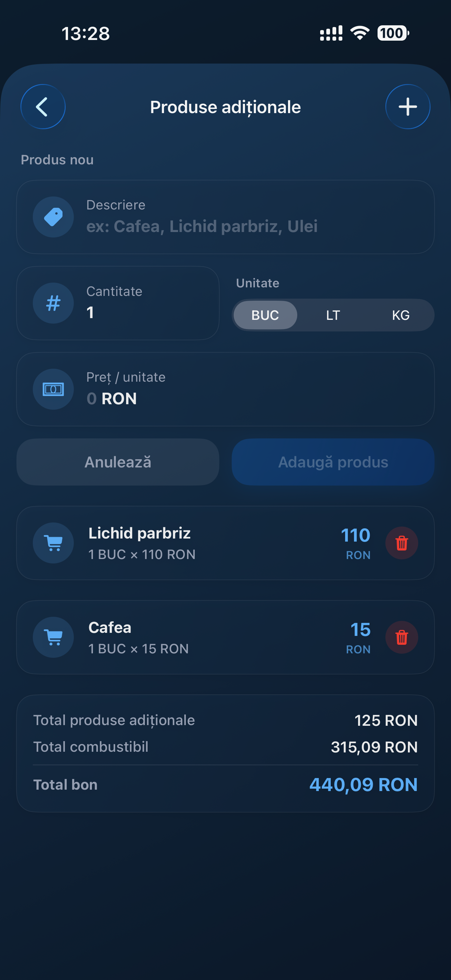Tap the plus add-product icon
Screen dimensions: 451x980
pyautogui.click(x=408, y=107)
